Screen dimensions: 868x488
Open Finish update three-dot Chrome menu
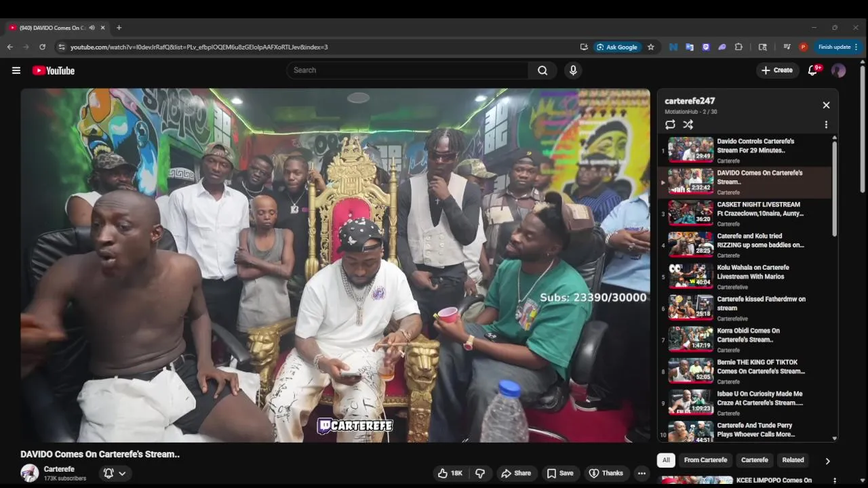point(856,47)
